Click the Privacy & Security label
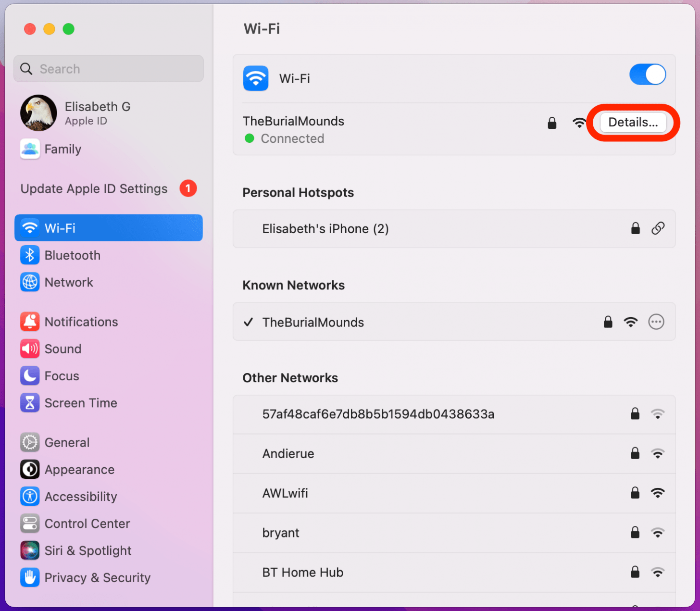This screenshot has width=700, height=611. [x=98, y=578]
